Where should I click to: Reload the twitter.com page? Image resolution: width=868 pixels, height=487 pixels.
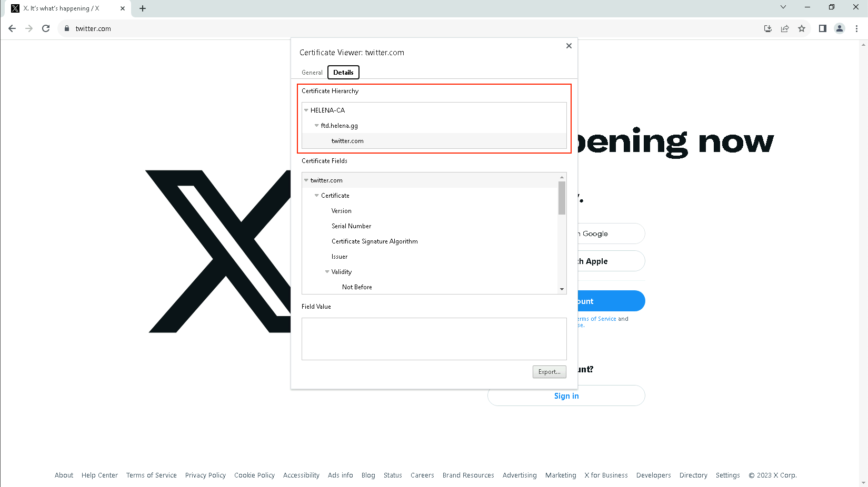(x=46, y=28)
